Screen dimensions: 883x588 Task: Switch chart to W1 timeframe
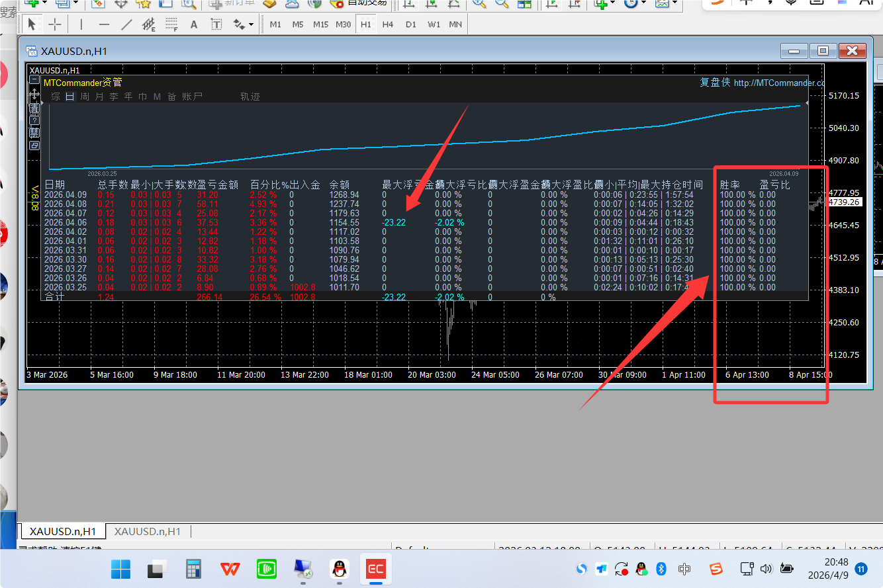[434, 24]
